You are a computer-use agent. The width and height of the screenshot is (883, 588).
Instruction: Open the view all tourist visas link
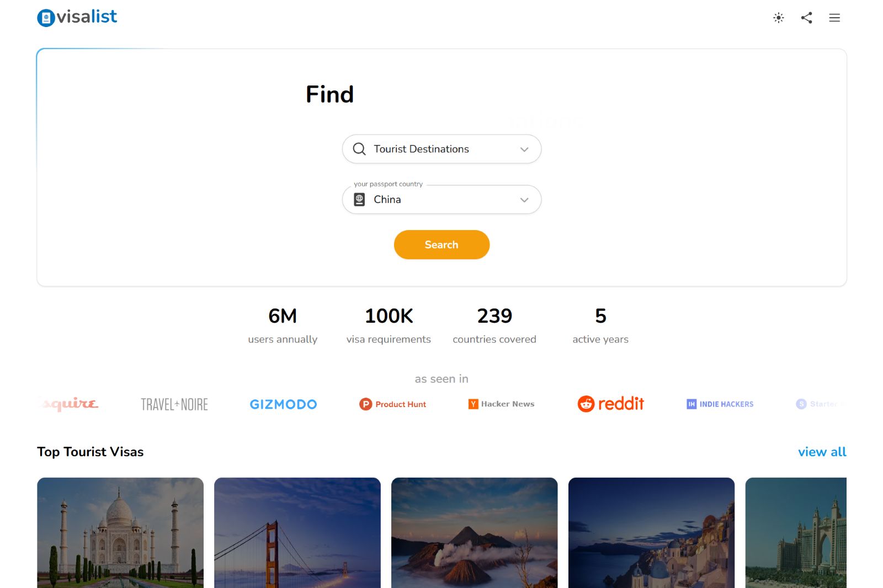tap(822, 452)
